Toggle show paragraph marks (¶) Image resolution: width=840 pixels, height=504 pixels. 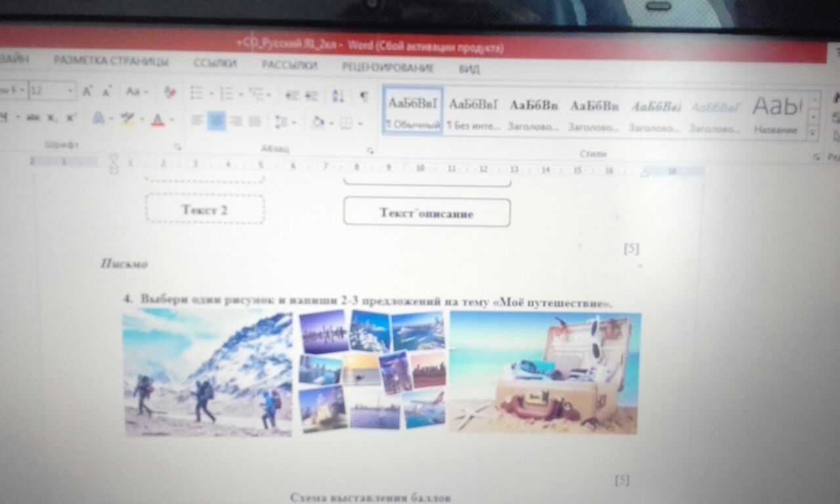[364, 96]
